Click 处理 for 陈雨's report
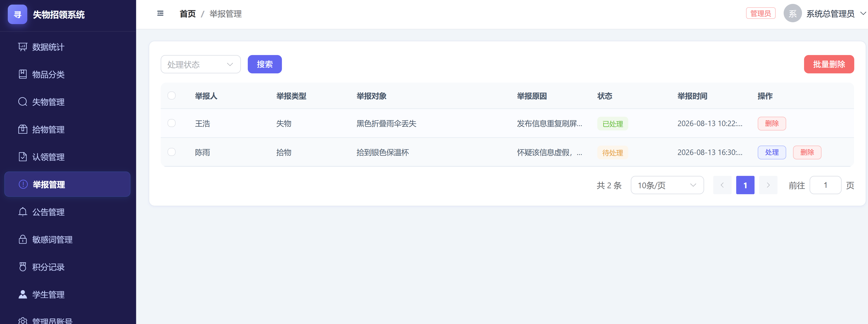 click(772, 152)
